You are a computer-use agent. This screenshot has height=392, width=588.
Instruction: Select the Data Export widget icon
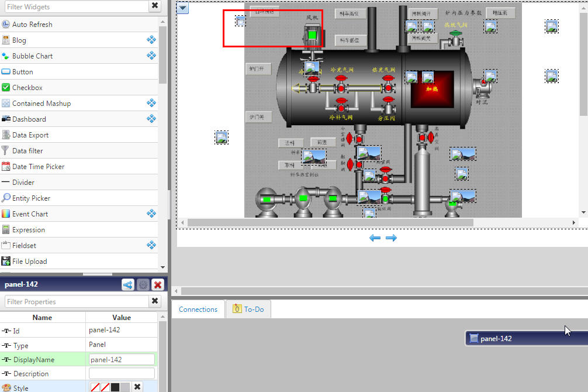pos(6,135)
